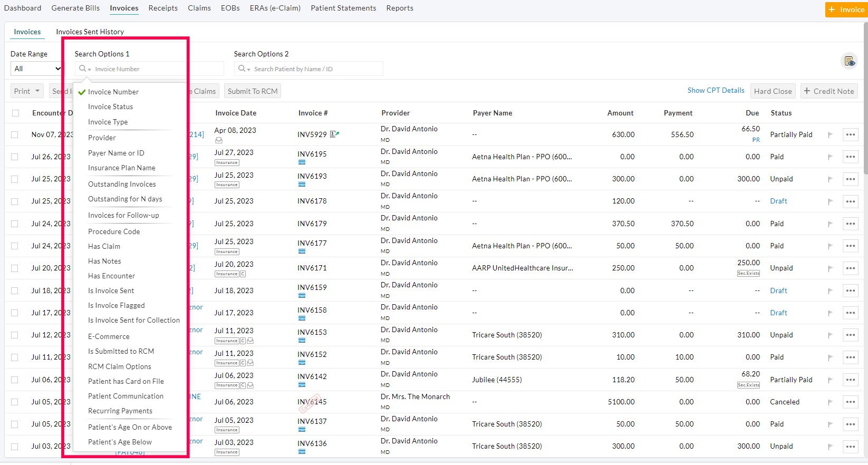Image resolution: width=868 pixels, height=465 pixels.
Task: Toggle the select-all invoices checkbox
Action: 15,113
